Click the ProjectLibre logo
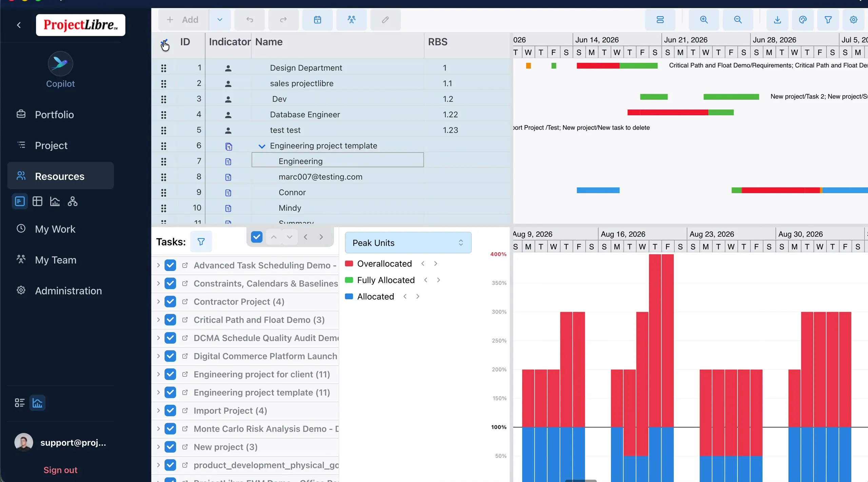Image resolution: width=868 pixels, height=482 pixels. coord(81,25)
